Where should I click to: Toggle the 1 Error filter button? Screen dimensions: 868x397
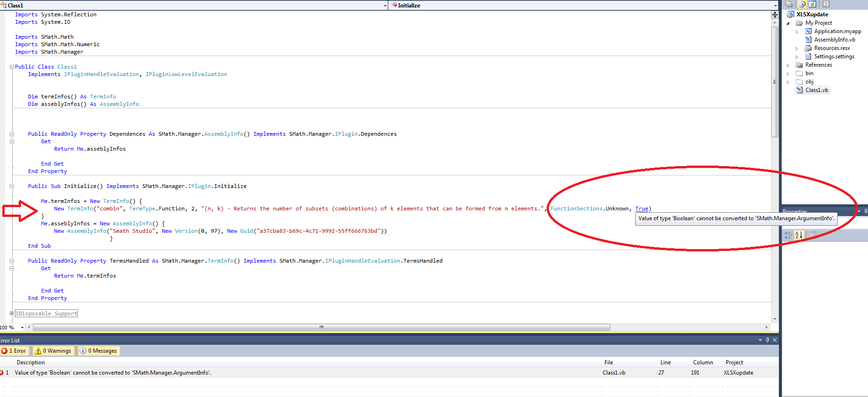click(x=14, y=351)
